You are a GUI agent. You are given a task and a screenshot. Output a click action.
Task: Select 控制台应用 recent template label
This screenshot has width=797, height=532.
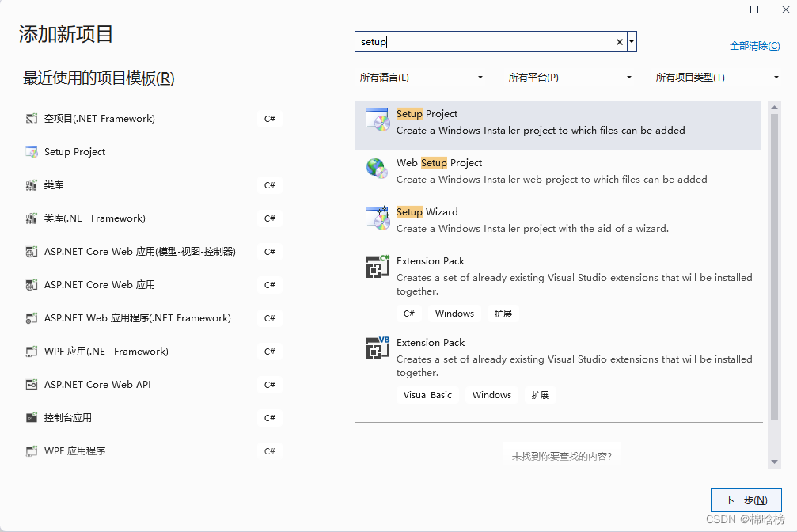tap(68, 417)
